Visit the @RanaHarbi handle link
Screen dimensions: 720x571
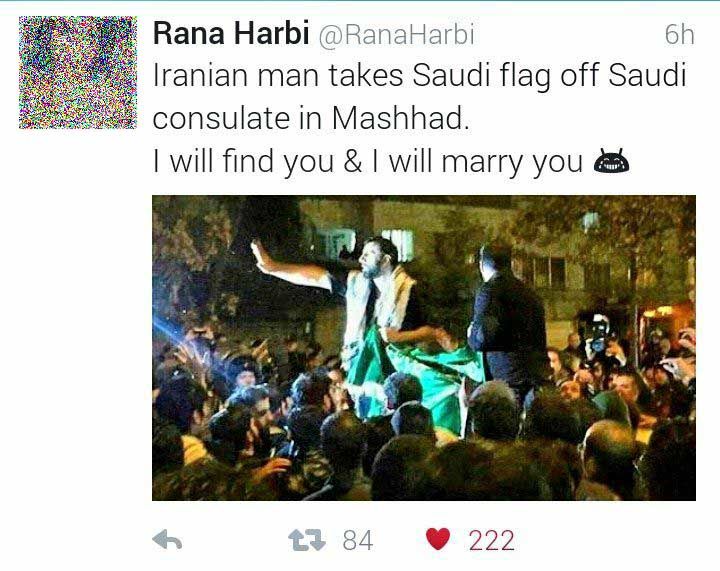click(396, 35)
